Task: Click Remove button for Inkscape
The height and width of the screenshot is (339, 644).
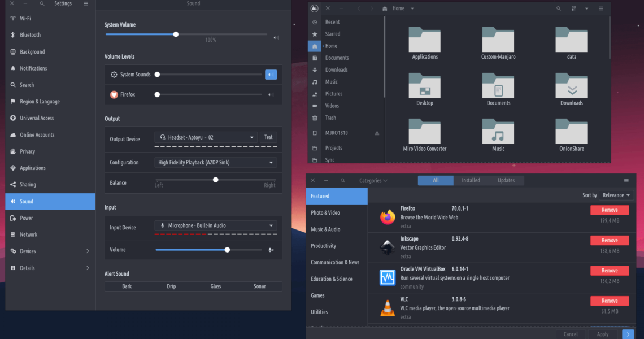Action: point(610,241)
